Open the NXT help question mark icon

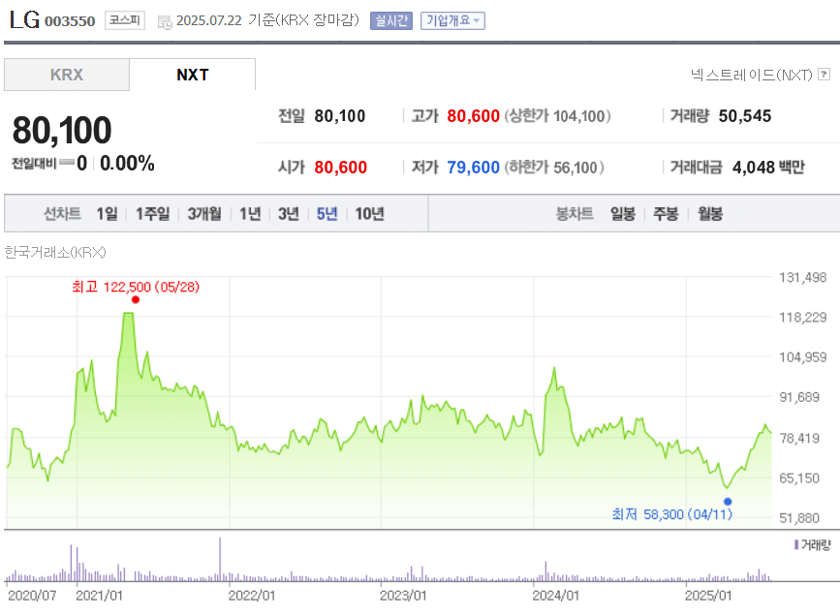[823, 74]
